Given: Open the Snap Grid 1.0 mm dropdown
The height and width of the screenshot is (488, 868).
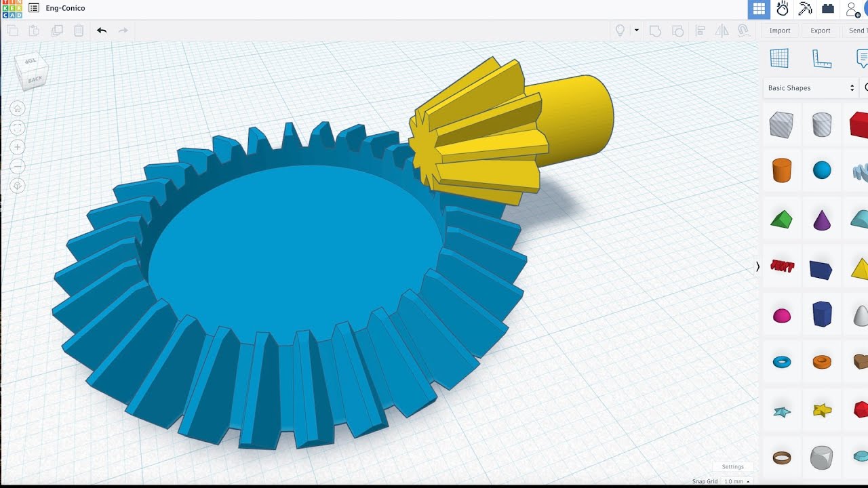Looking at the screenshot, I should coord(736,481).
